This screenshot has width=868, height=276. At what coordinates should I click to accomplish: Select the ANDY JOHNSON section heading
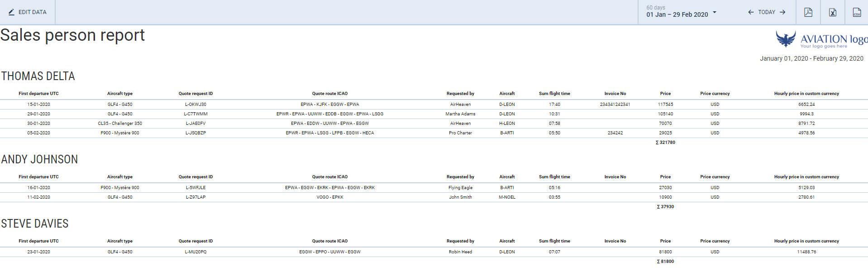click(39, 159)
